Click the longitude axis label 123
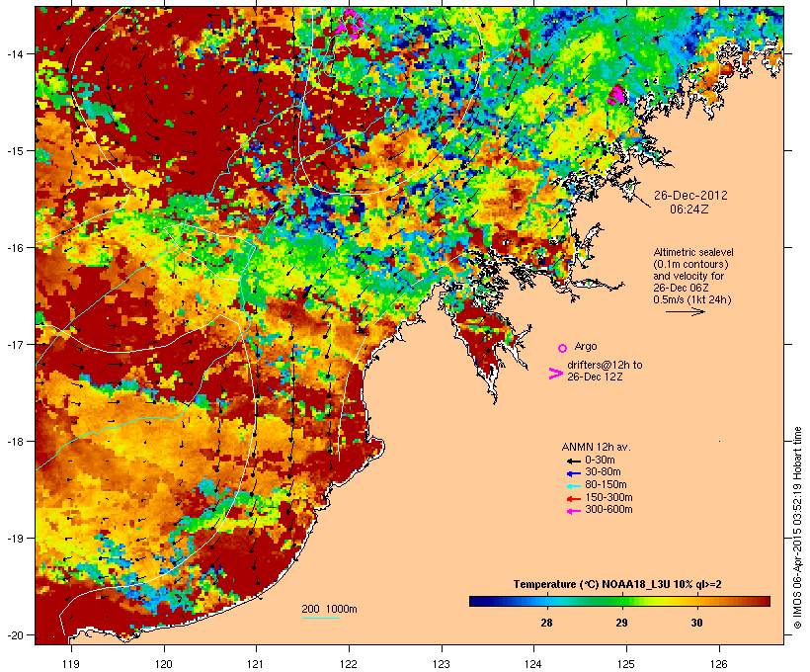Viewport: 810px width, 672px height. 442,664
